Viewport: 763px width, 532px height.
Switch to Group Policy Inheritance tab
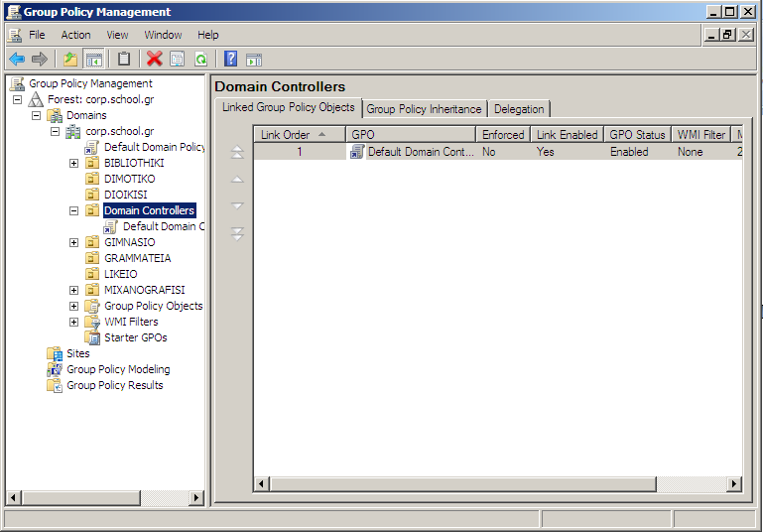pyautogui.click(x=424, y=109)
